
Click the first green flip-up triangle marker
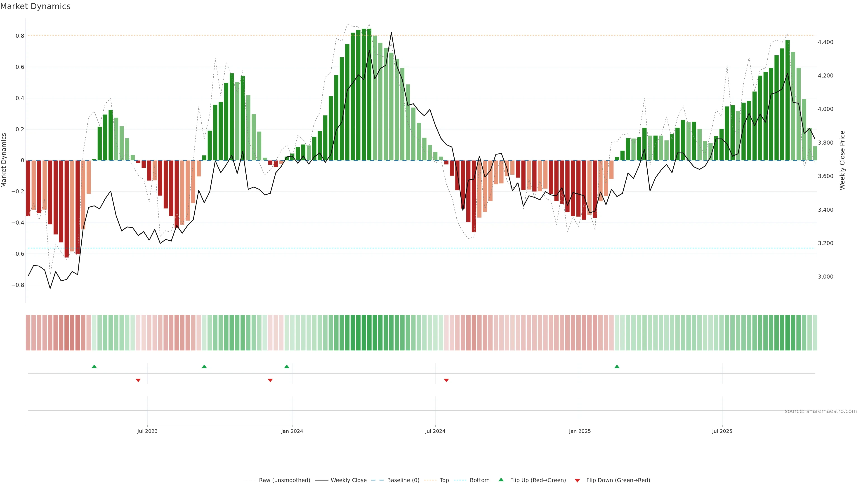pos(94,366)
